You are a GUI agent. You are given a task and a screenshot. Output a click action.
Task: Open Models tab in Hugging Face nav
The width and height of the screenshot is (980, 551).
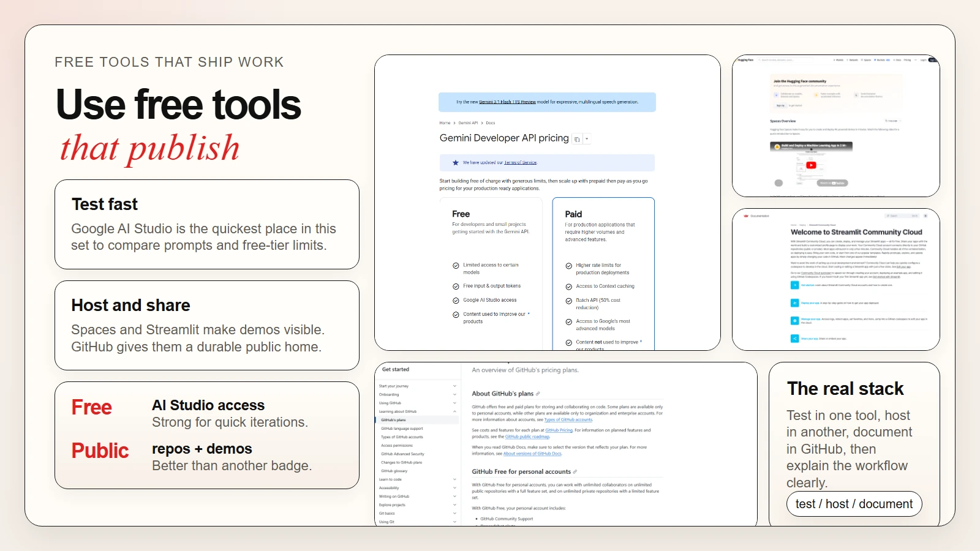coord(839,60)
